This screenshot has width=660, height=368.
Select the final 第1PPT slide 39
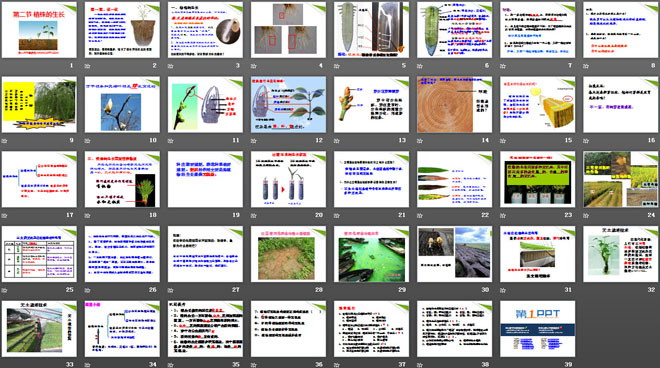click(538, 329)
